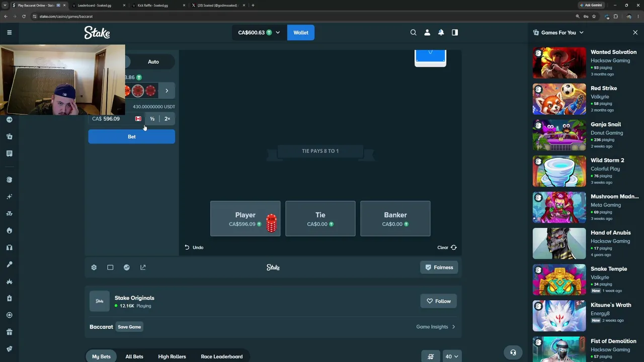644x362 pixels.
Task: Open the Wallet
Action: [x=301, y=33]
